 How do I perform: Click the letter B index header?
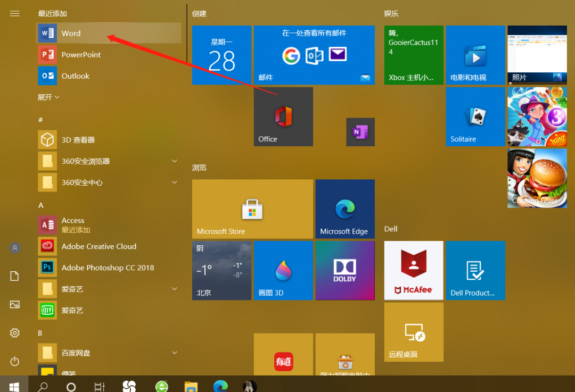click(x=40, y=333)
